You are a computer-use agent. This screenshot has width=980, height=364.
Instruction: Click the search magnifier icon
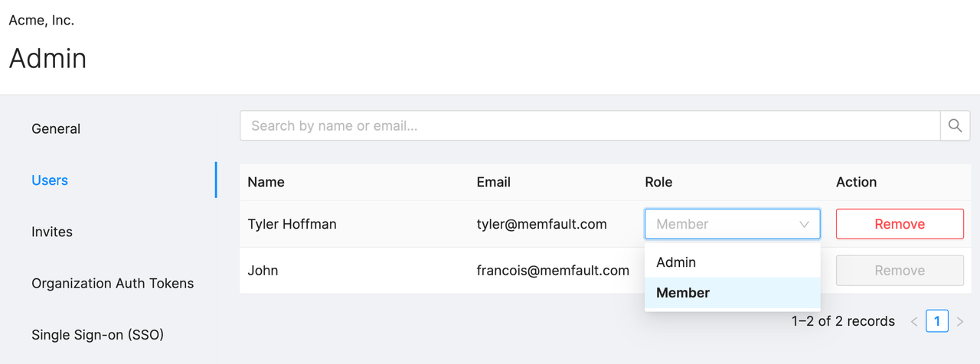[955, 126]
